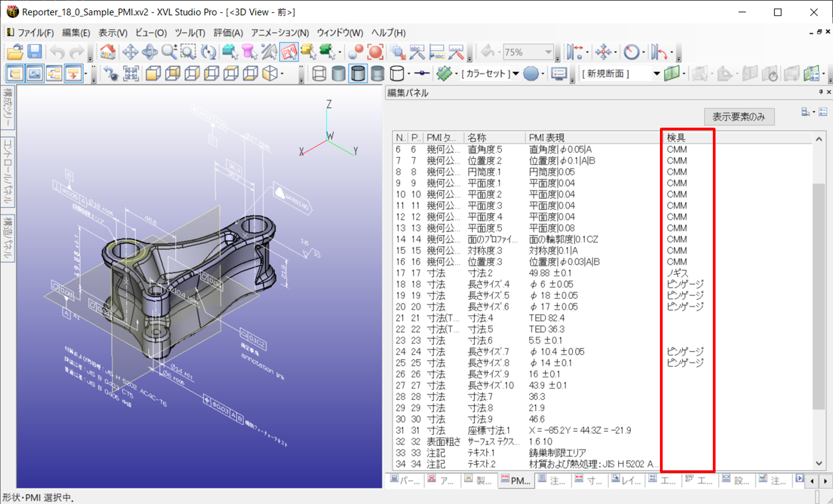Click the yellow assembly selection icon
The image size is (833, 504).
[x=308, y=52]
